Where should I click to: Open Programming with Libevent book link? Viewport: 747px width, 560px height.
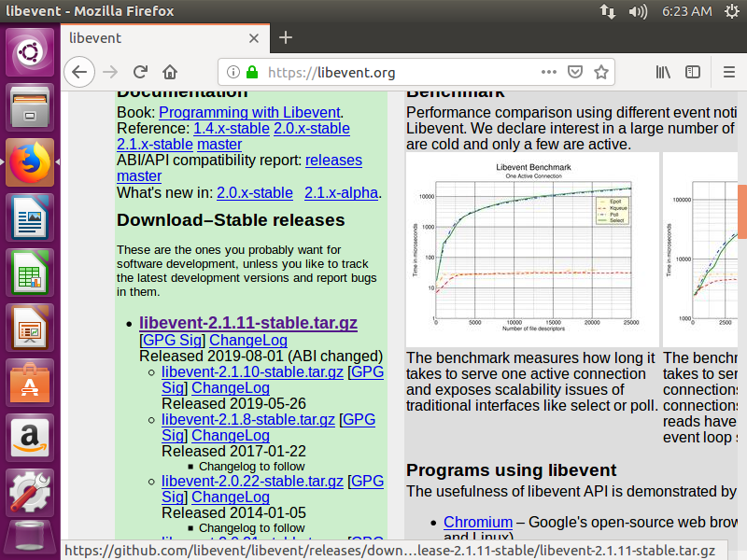pos(249,112)
